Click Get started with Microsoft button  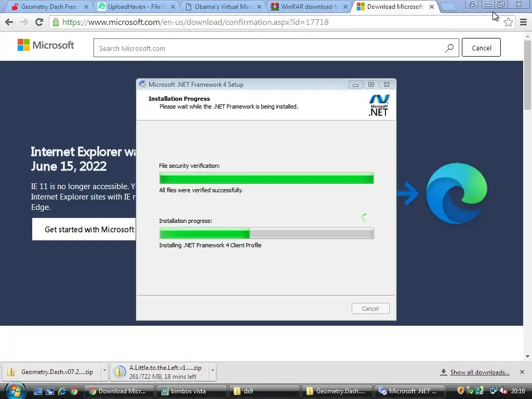tap(84, 229)
